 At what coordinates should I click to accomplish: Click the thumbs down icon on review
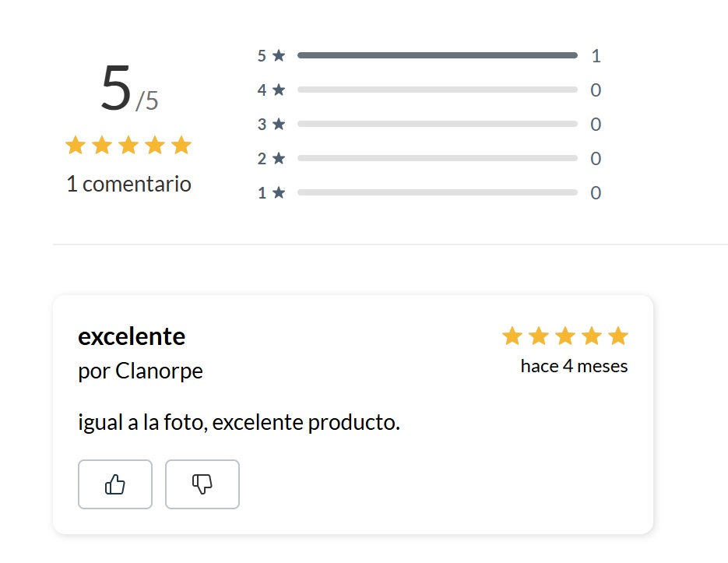pyautogui.click(x=202, y=484)
